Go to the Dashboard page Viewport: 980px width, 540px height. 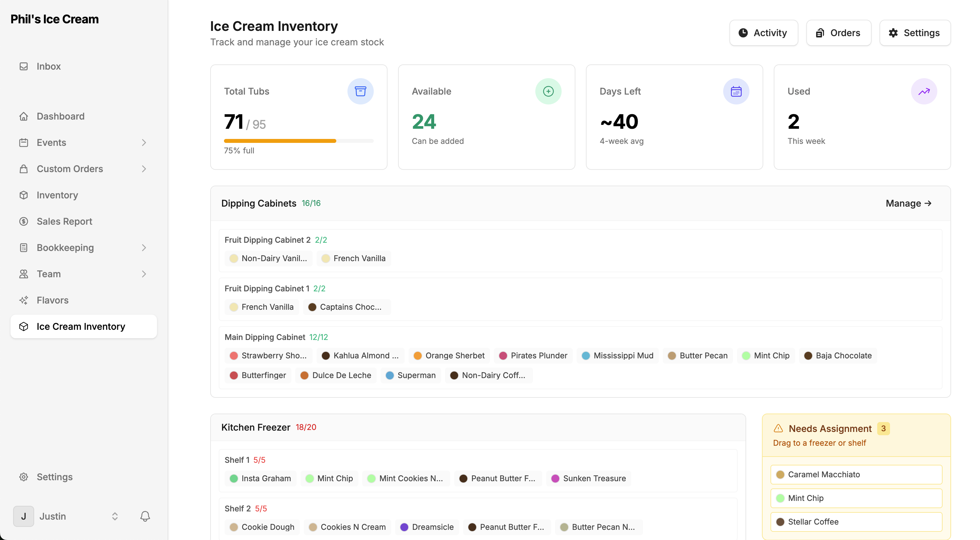60,117
